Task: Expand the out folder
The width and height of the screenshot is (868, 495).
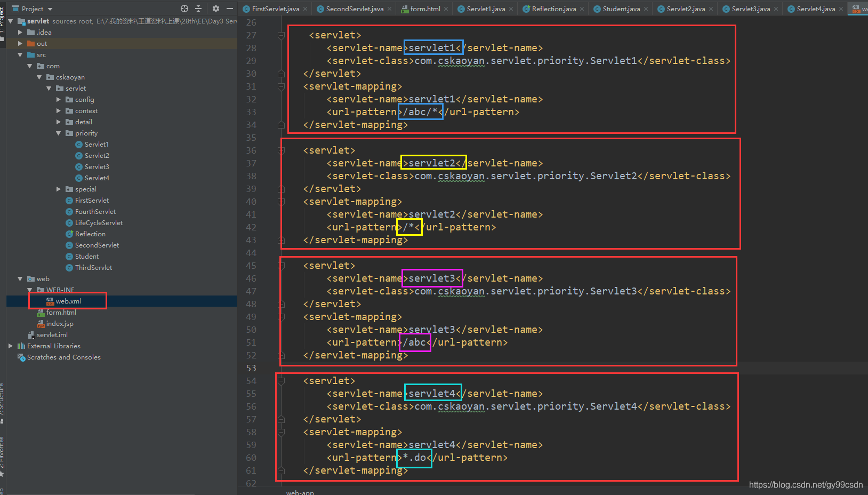Action: 20,44
